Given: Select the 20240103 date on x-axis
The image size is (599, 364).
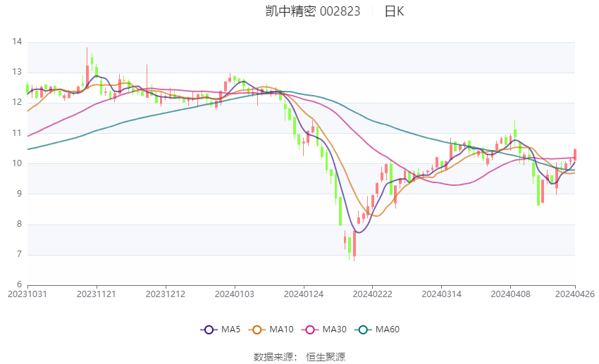Looking at the screenshot, I should (235, 294).
